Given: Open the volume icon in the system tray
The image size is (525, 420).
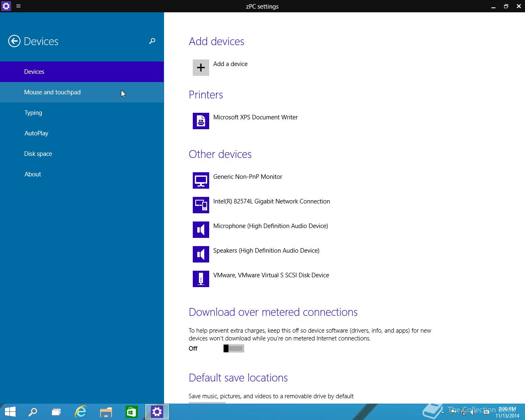Looking at the screenshot, I should (473, 412).
